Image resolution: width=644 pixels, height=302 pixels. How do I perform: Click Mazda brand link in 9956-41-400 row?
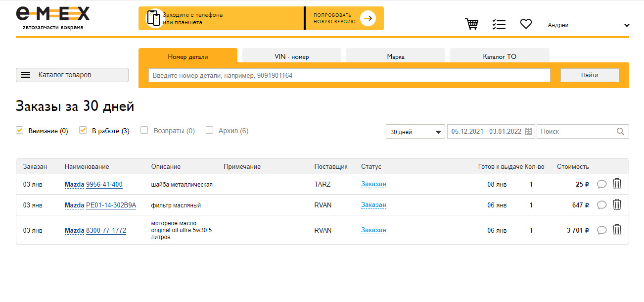75,185
